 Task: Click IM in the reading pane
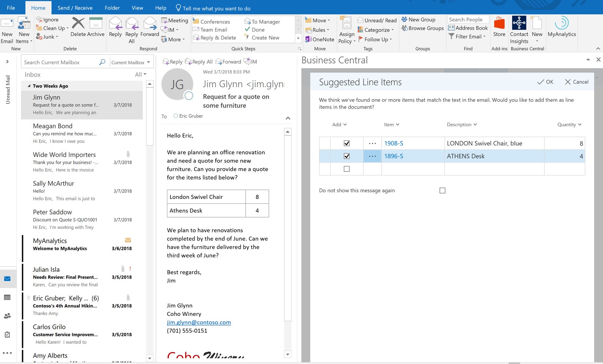pyautogui.click(x=250, y=62)
